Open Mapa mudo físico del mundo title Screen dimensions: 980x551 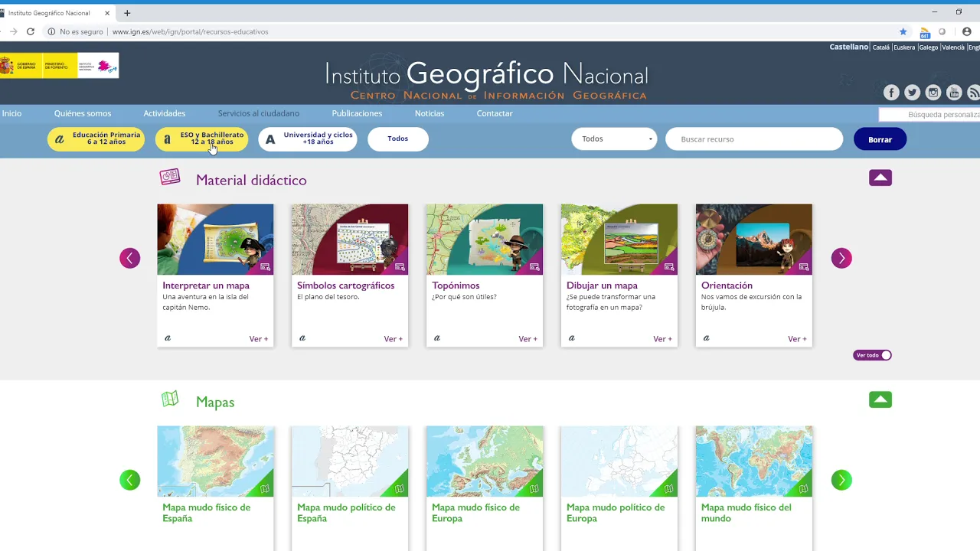(x=746, y=513)
